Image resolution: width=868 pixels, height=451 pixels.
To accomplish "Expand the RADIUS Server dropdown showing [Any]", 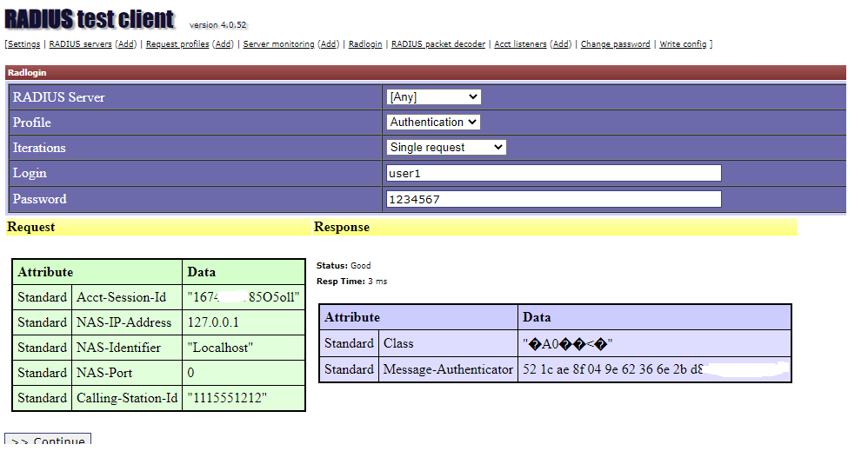I will 433,96.
